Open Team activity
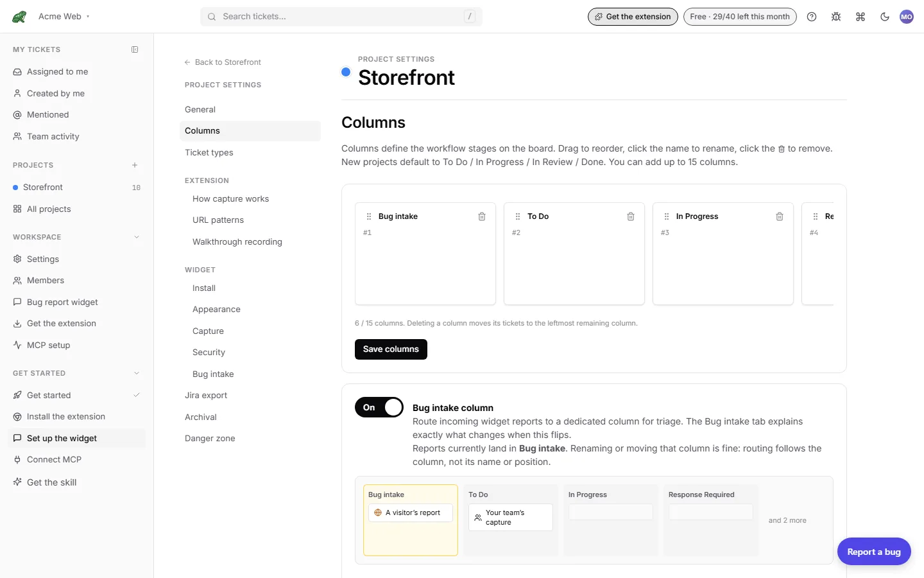Screen dimensions: 924x578 coord(77,137)
